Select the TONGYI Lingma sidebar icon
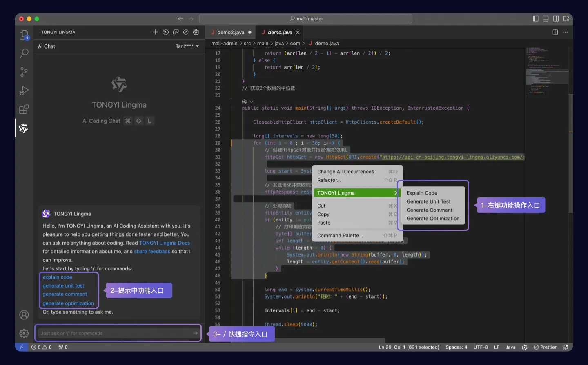Screen dimensions: 588x365 point(24,128)
